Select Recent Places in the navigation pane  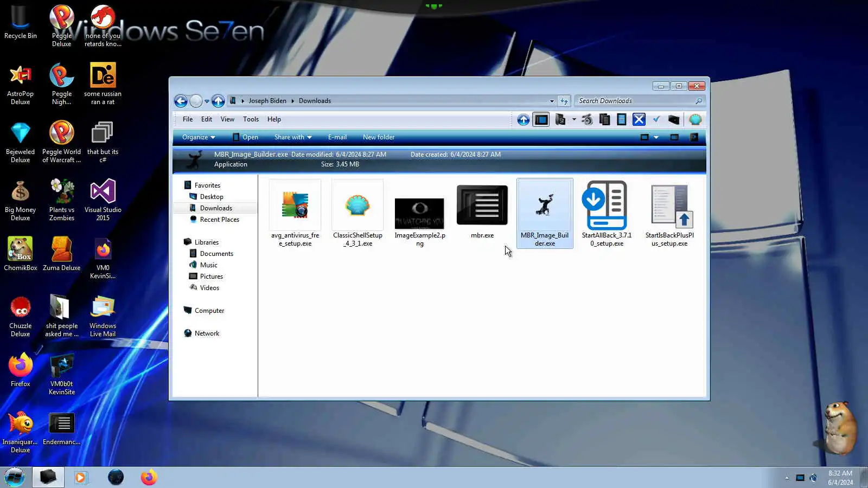(x=219, y=220)
